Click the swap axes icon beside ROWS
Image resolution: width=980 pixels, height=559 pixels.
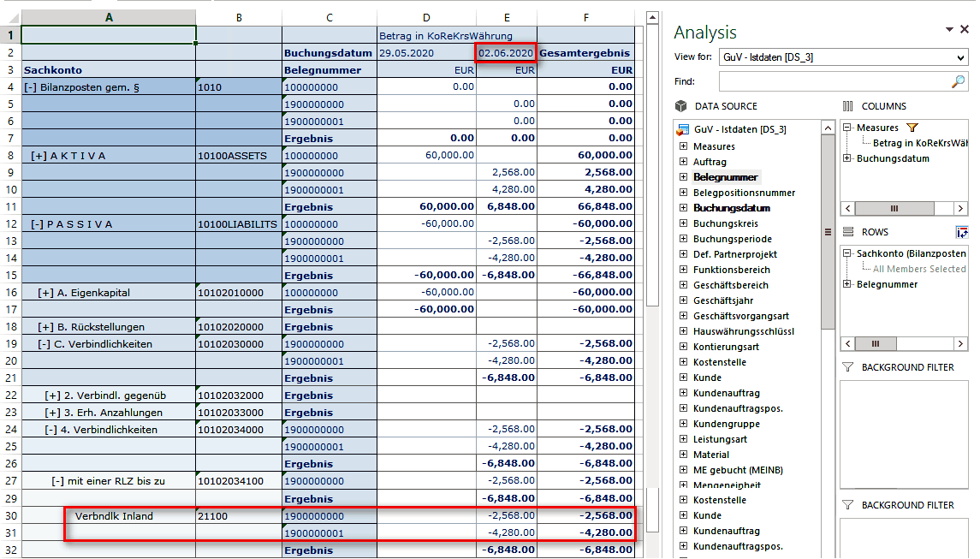(962, 232)
